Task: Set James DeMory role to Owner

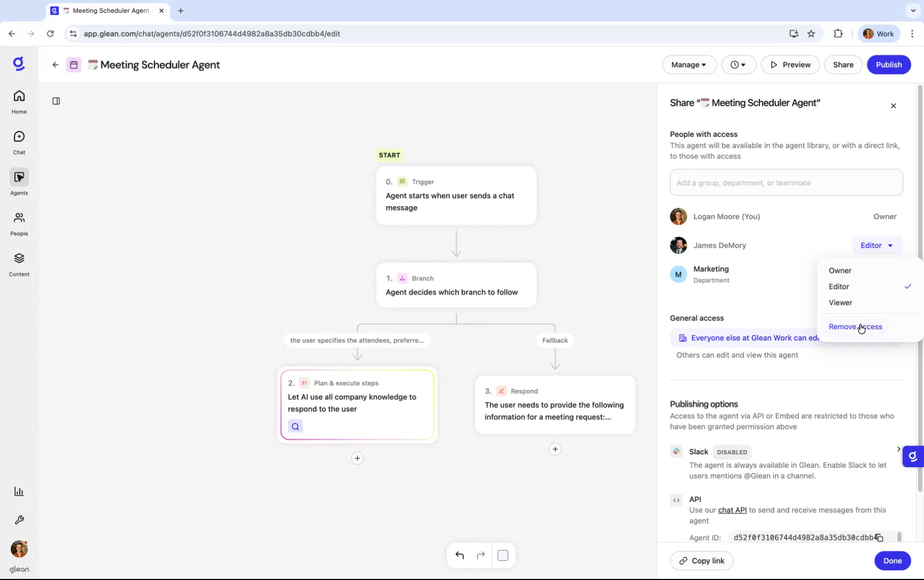Action: (840, 271)
